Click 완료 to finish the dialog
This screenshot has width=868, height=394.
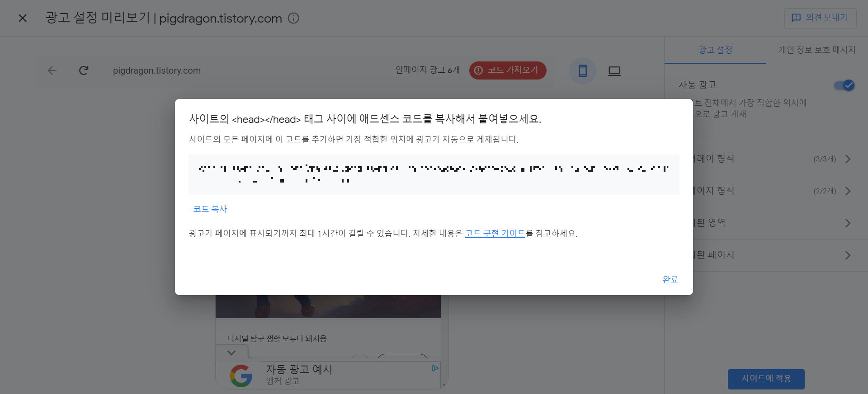coord(670,279)
